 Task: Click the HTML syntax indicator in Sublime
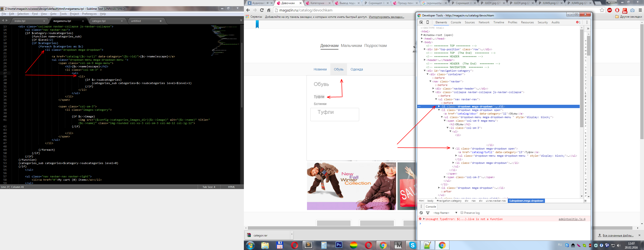231,187
